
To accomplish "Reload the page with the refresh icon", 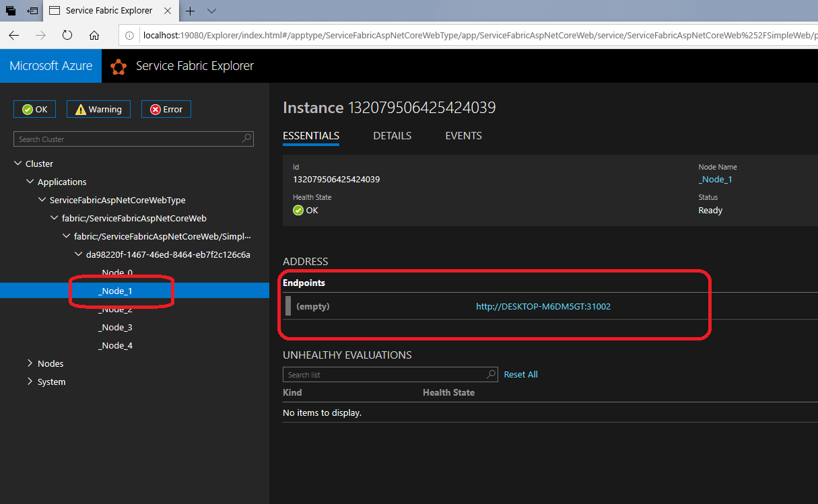I will pyautogui.click(x=67, y=35).
